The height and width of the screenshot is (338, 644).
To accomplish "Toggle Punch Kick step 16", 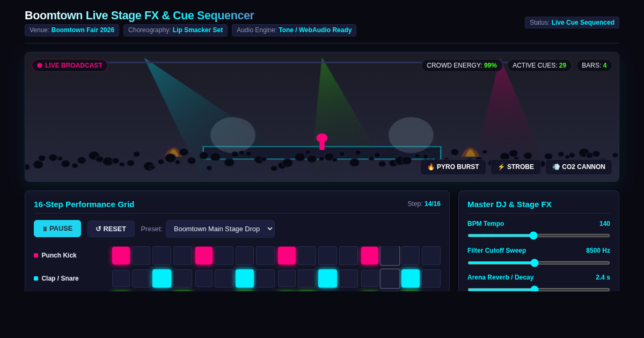I will pyautogui.click(x=431, y=255).
